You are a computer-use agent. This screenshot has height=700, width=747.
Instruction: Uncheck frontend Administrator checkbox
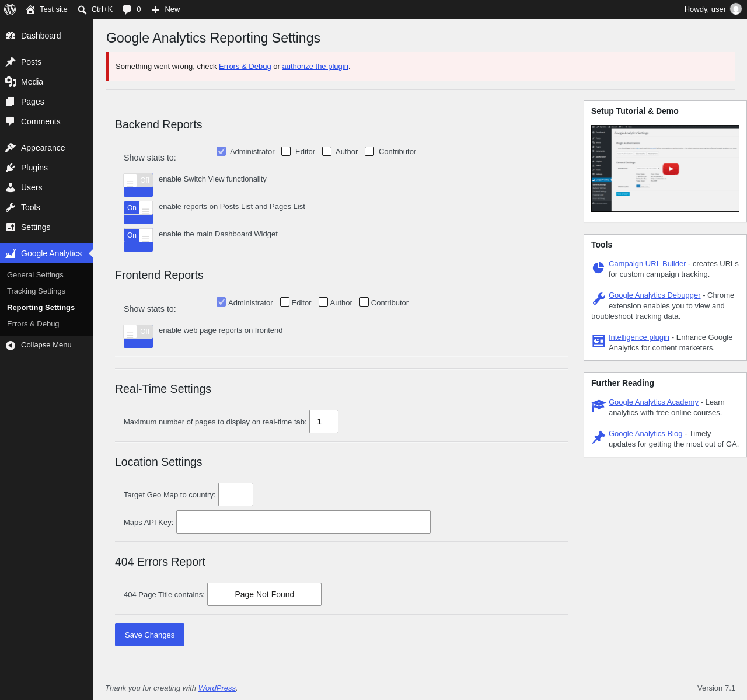(221, 302)
